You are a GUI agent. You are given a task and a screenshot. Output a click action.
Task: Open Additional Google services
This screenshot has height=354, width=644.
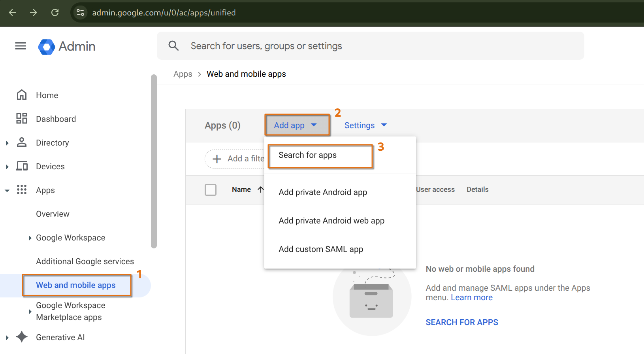click(85, 261)
